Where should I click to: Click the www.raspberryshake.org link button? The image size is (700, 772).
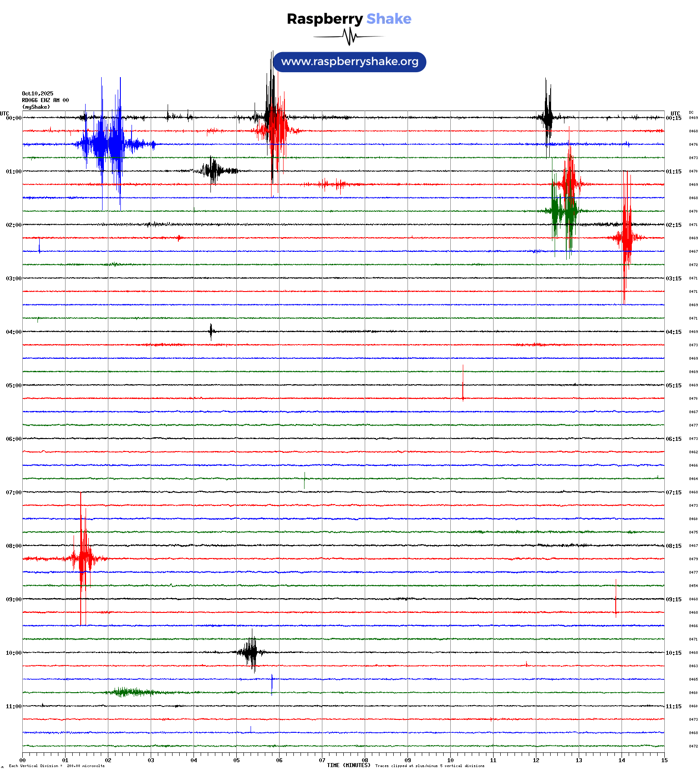coord(350,62)
